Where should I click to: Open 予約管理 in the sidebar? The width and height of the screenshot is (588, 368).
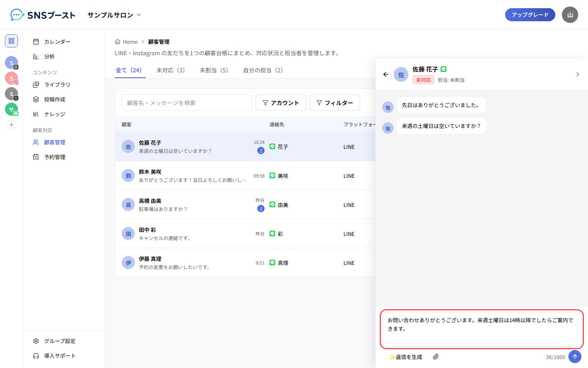(x=64, y=157)
